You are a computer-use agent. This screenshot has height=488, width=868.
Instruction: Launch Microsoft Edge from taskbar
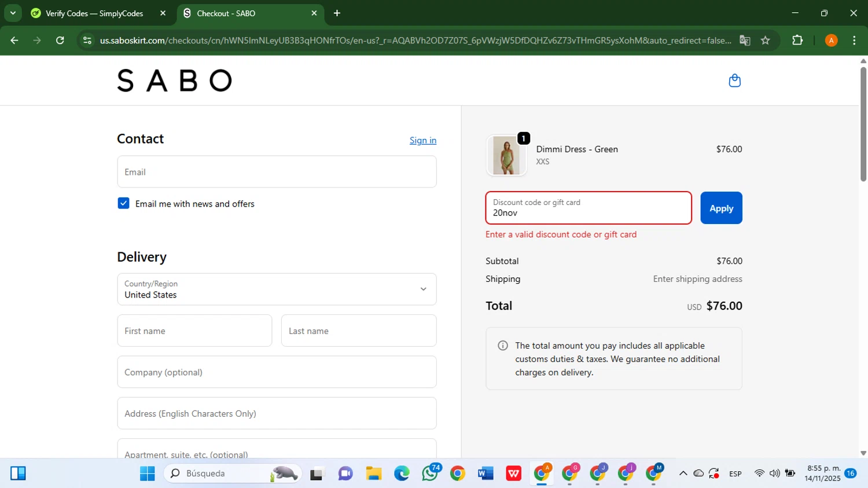click(x=402, y=474)
